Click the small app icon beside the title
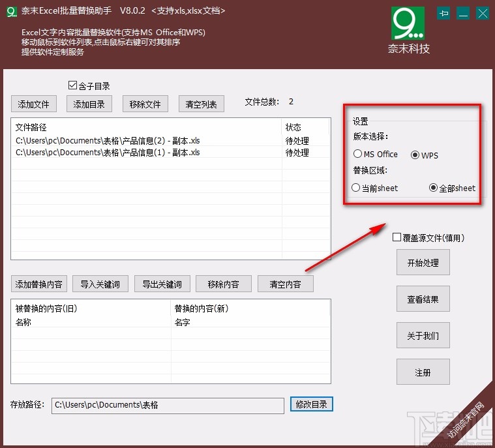495x448 pixels. pos(12,12)
